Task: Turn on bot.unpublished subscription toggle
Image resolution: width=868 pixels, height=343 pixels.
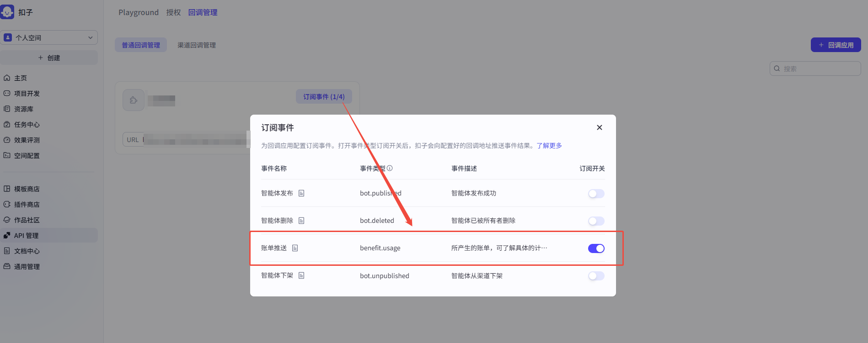Action: pyautogui.click(x=596, y=276)
